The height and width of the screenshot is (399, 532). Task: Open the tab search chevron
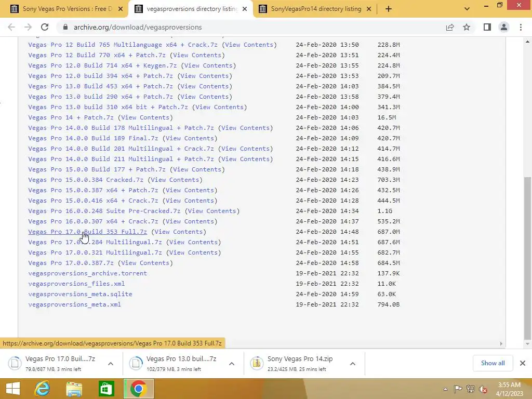(467, 9)
